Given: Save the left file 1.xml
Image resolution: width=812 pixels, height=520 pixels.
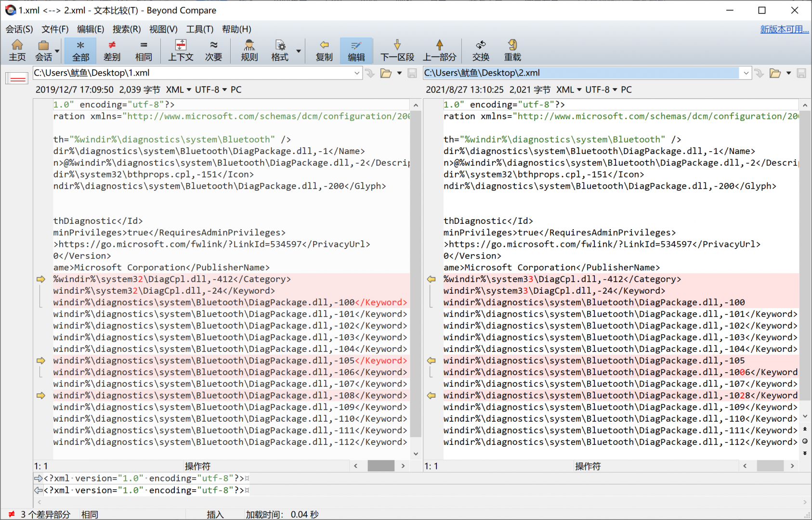Looking at the screenshot, I should [412, 73].
